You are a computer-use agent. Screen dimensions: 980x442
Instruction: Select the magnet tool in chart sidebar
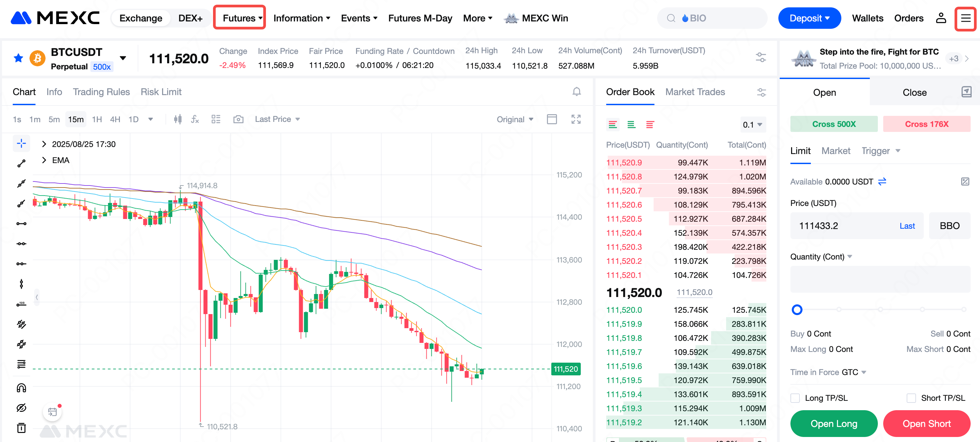coord(21,388)
